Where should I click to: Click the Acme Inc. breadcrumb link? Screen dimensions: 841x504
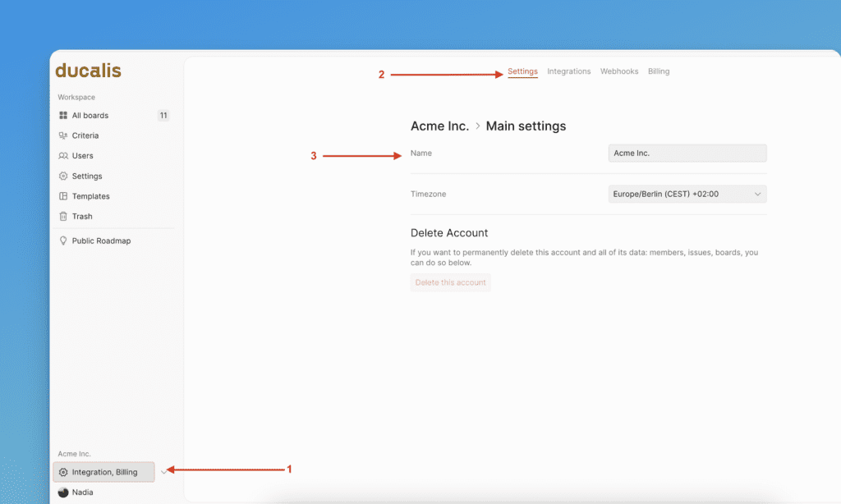439,126
